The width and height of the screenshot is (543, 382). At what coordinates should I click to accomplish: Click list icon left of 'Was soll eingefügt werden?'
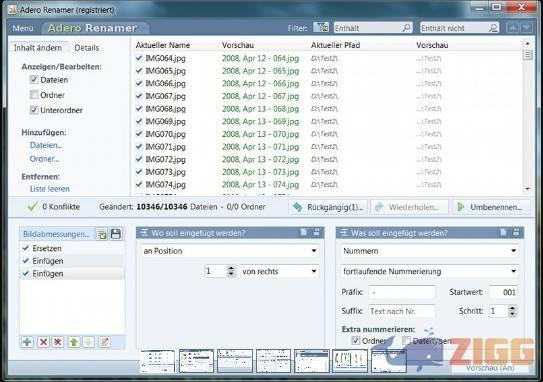coord(344,233)
